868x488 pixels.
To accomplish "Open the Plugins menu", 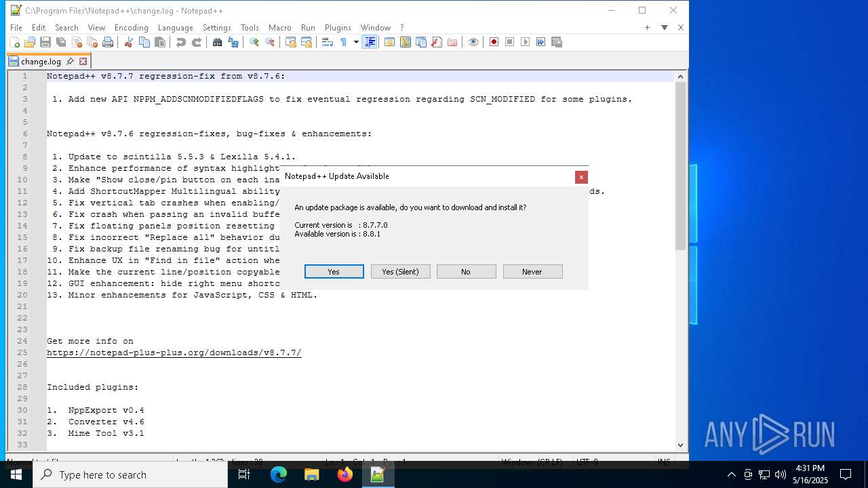I will (x=338, y=28).
